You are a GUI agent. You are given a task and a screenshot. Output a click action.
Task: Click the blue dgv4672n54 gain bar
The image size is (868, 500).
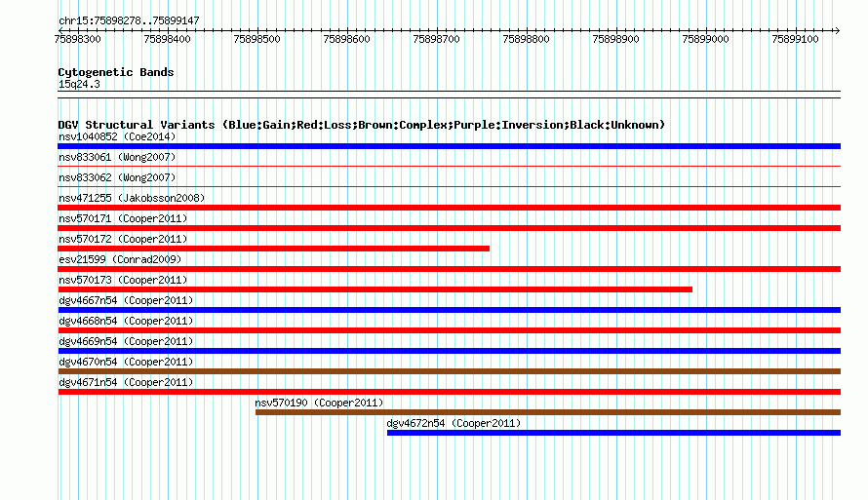coord(613,433)
